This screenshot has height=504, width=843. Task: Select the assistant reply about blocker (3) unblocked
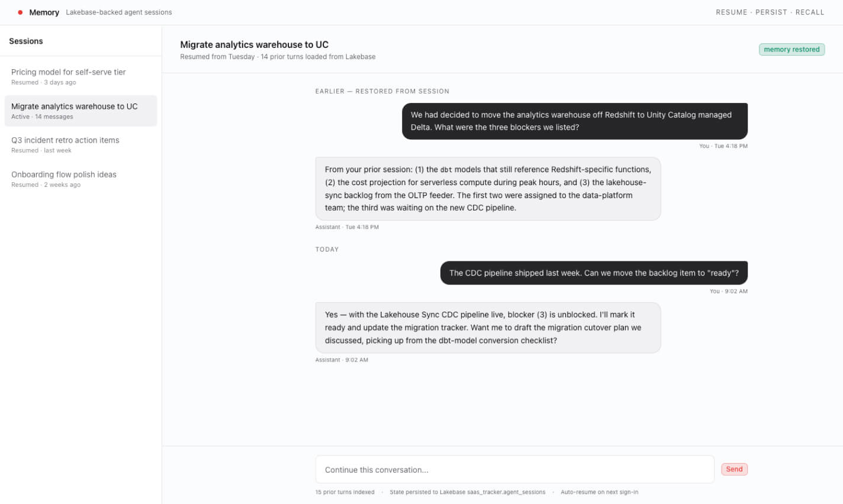pyautogui.click(x=488, y=328)
